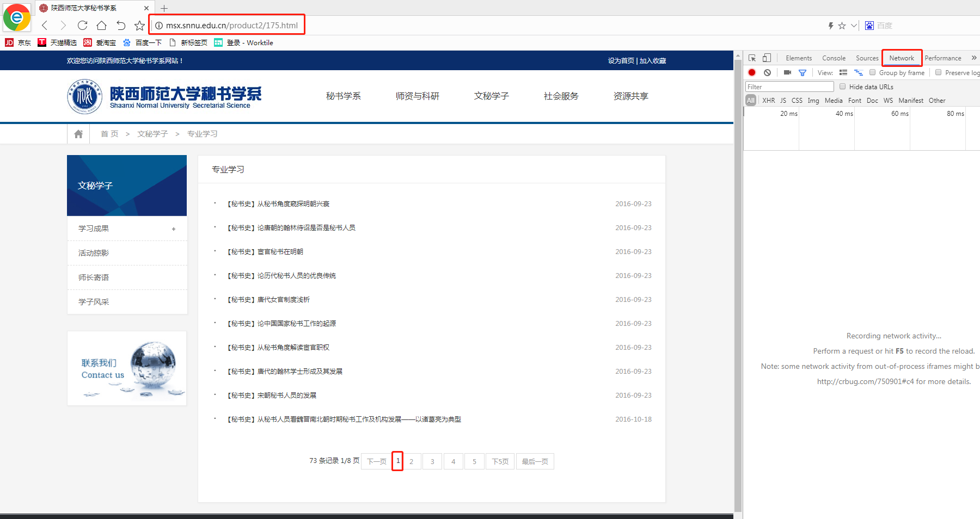Click the capture screenshots camera icon
980x519 pixels.
point(787,72)
